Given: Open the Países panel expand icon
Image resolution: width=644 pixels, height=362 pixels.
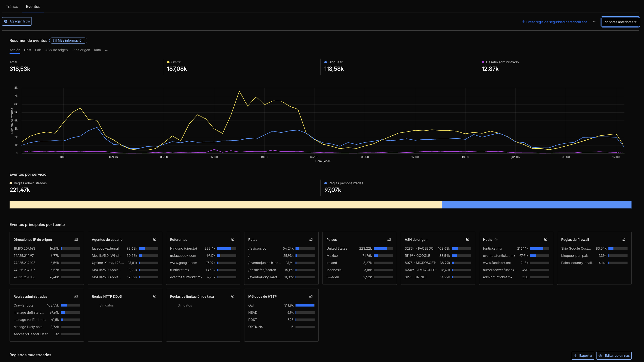Looking at the screenshot, I should click(389, 240).
